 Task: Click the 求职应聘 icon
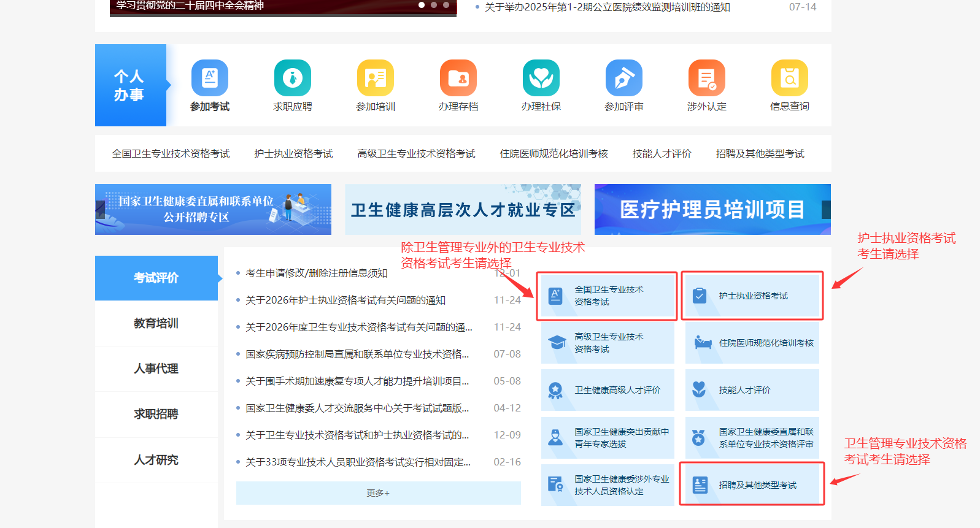pyautogui.click(x=293, y=78)
